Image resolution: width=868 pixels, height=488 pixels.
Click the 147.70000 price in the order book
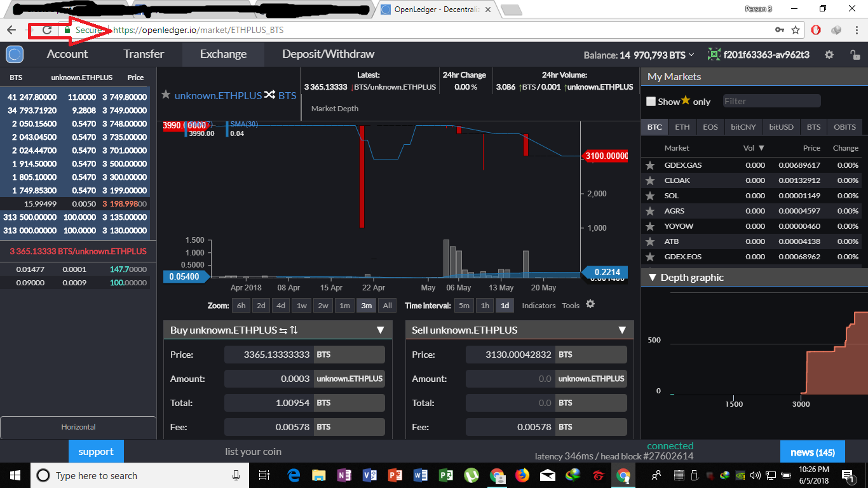tap(128, 269)
